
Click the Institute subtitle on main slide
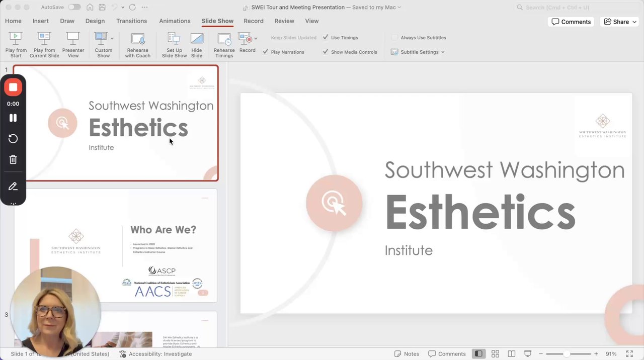409,250
